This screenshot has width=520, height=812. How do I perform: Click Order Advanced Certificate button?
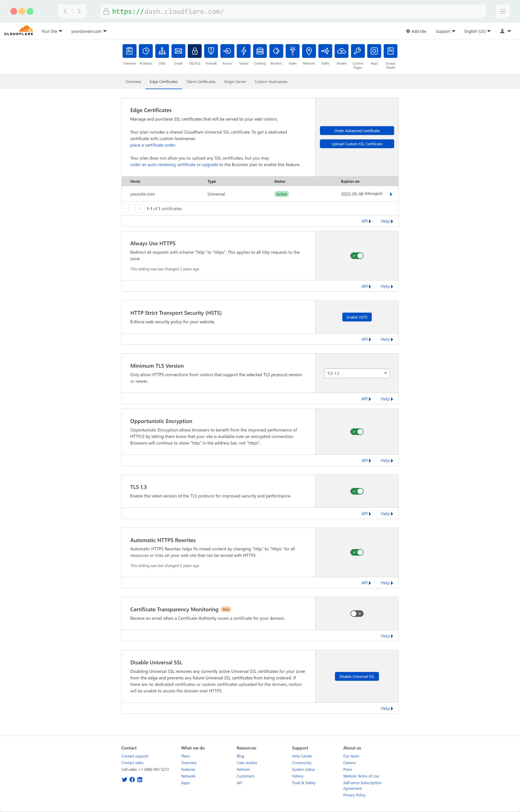coord(357,131)
